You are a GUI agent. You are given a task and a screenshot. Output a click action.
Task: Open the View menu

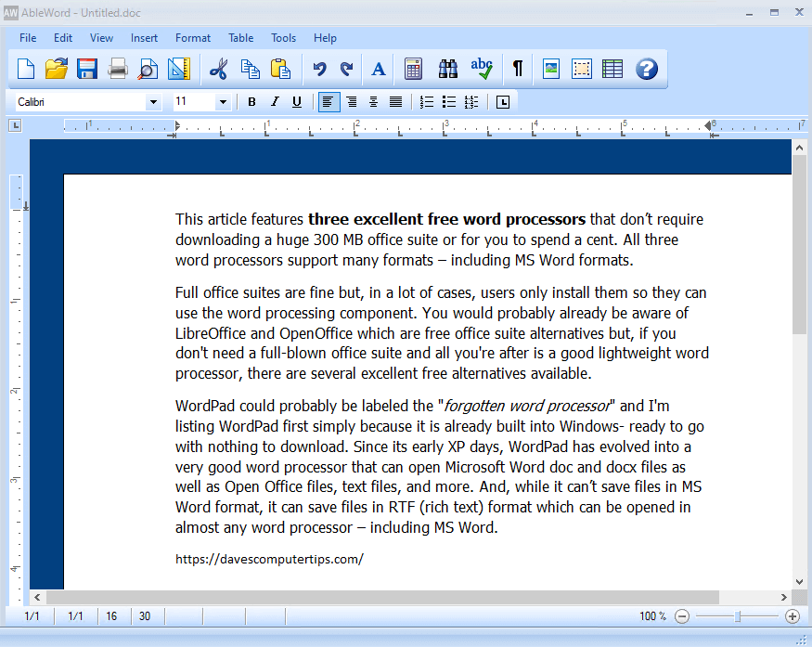point(101,38)
